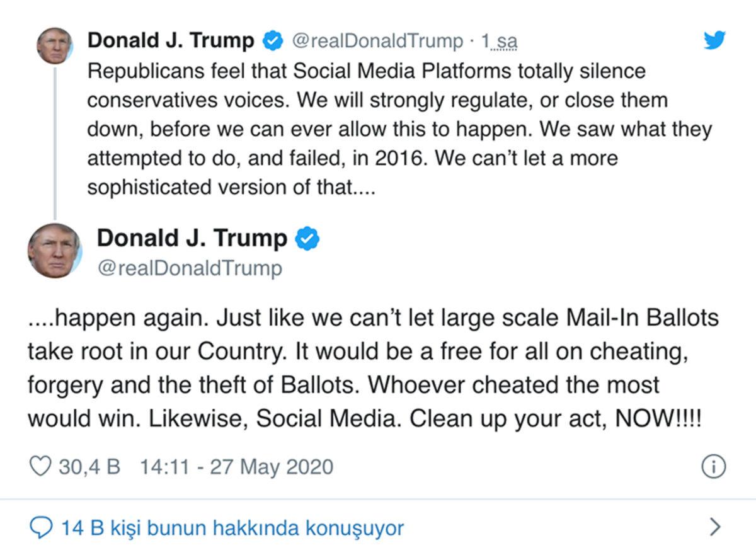This screenshot has height=555, width=756.
Task: Open the tweet via the '1 sa' timestamp
Action: pyautogui.click(x=501, y=40)
